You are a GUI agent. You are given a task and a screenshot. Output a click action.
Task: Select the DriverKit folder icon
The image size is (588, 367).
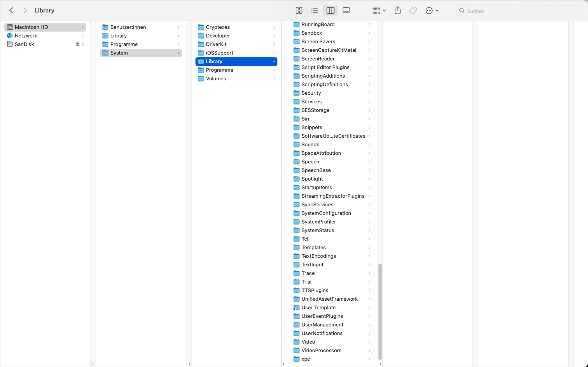coord(201,44)
